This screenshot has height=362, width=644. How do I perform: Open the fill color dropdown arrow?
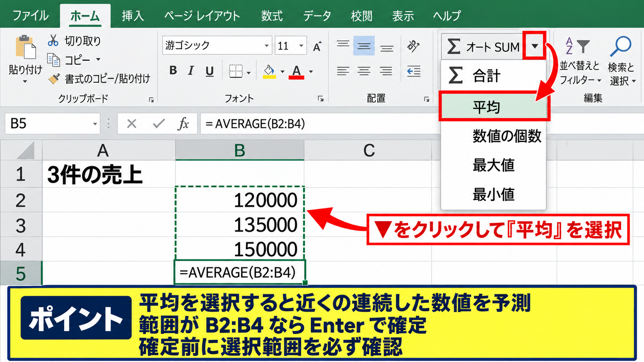282,72
